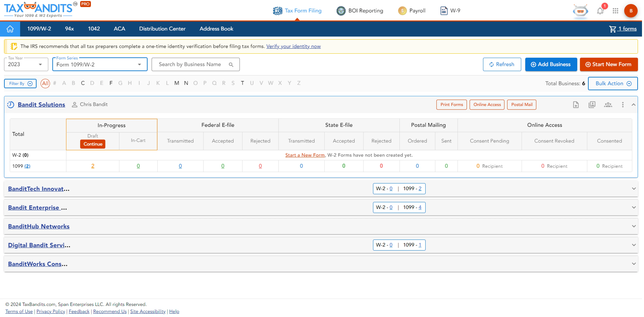Filter businesses by letter N
This screenshot has width=644, height=317.
(x=186, y=83)
